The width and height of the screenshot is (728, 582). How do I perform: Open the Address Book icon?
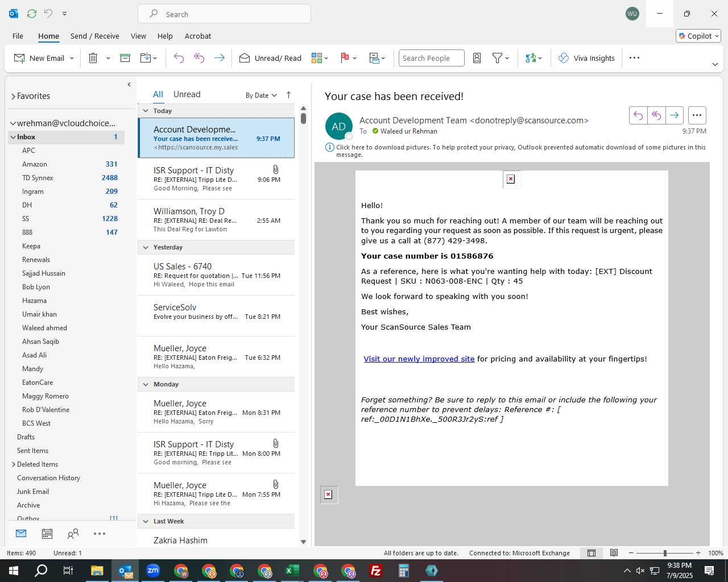click(x=477, y=58)
